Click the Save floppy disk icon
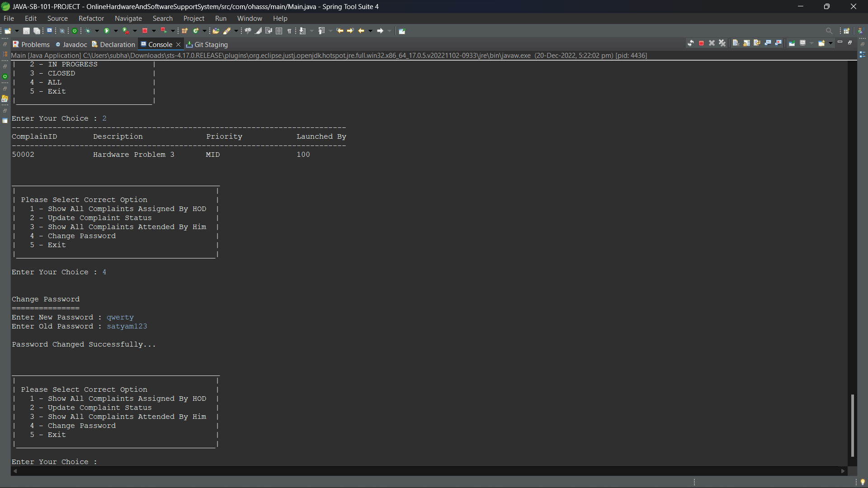Image resolution: width=868 pixels, height=488 pixels. (x=26, y=31)
